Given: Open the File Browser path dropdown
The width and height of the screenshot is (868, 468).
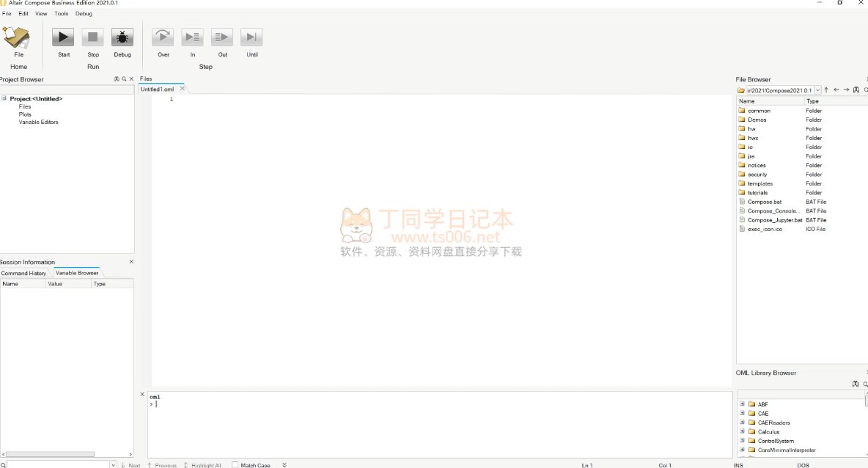Looking at the screenshot, I should [x=817, y=89].
